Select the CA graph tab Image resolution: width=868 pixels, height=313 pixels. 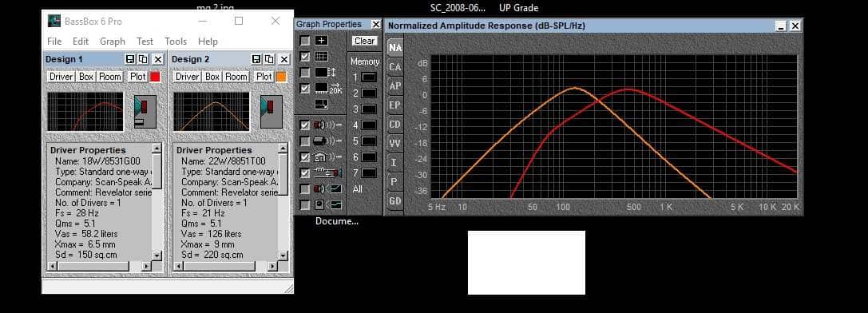pyautogui.click(x=394, y=67)
